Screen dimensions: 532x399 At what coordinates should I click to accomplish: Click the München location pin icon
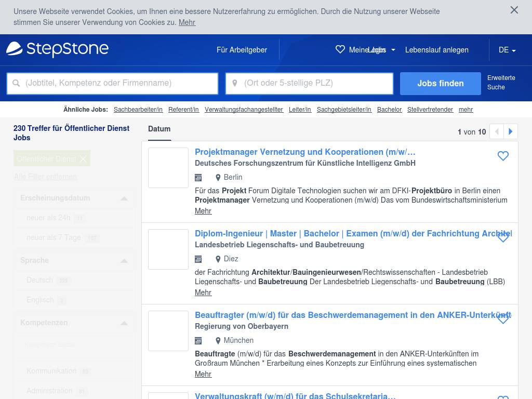point(218,341)
